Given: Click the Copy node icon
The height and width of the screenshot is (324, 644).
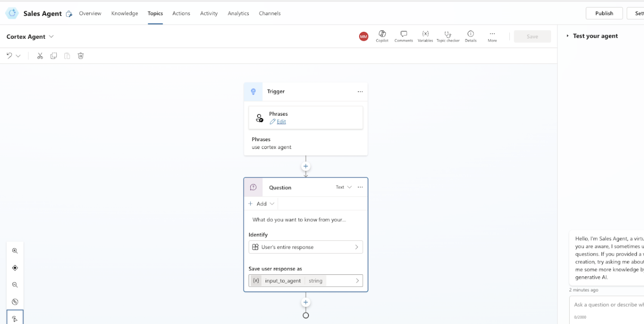Looking at the screenshot, I should pyautogui.click(x=53, y=56).
